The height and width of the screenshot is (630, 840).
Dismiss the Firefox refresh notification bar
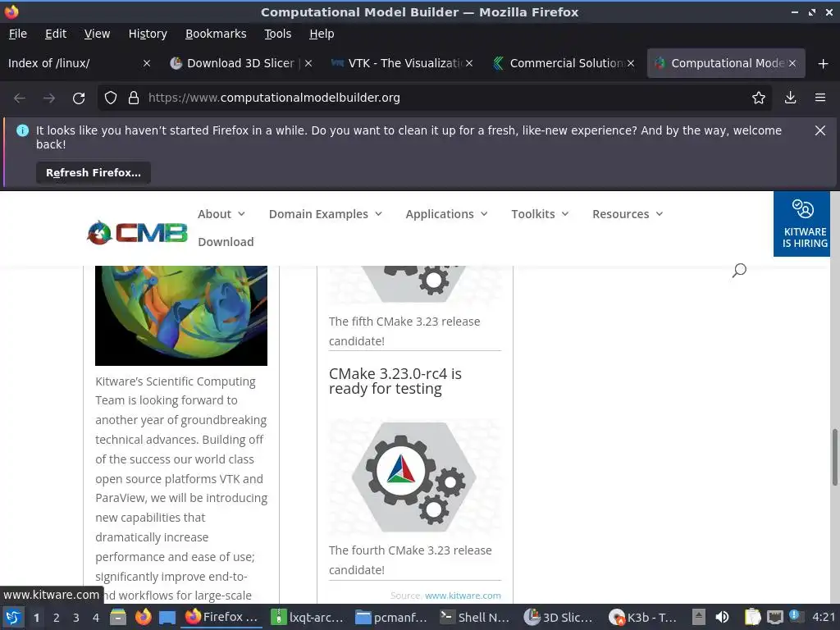click(x=819, y=130)
